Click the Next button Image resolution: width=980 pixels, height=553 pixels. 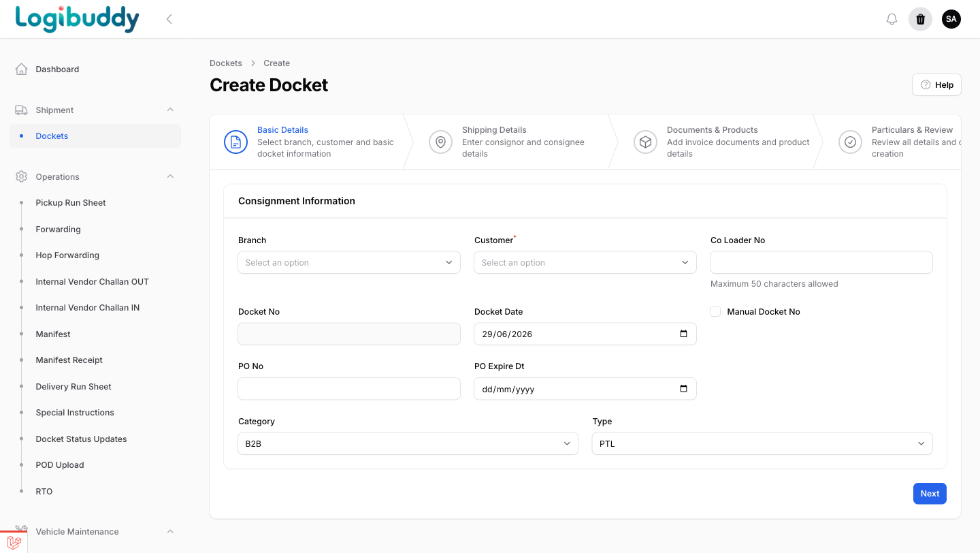coord(930,494)
